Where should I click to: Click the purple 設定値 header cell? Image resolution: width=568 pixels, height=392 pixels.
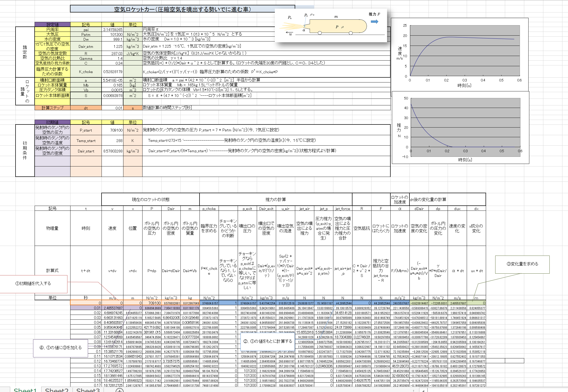pyautogui.click(x=52, y=24)
